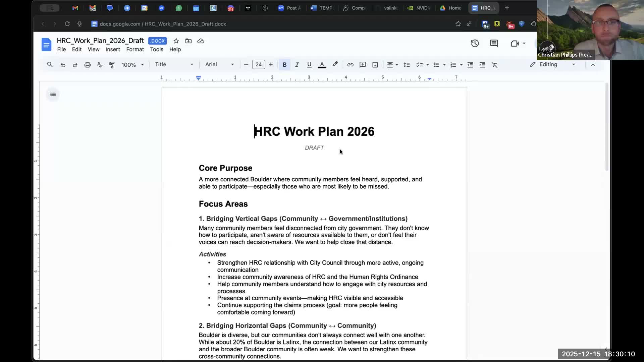This screenshot has height=362, width=644.
Task: Toggle Italic formatting button
Action: pos(297,65)
